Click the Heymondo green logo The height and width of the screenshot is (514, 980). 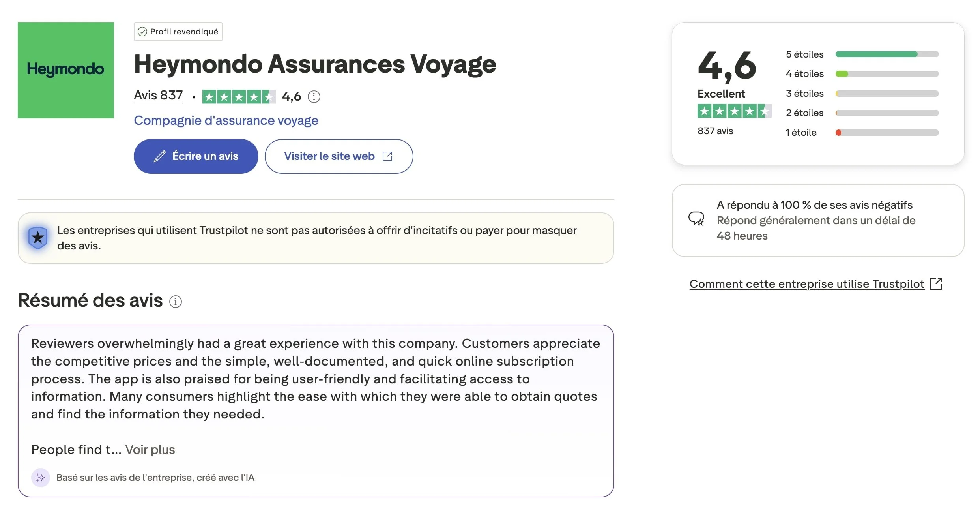65,70
